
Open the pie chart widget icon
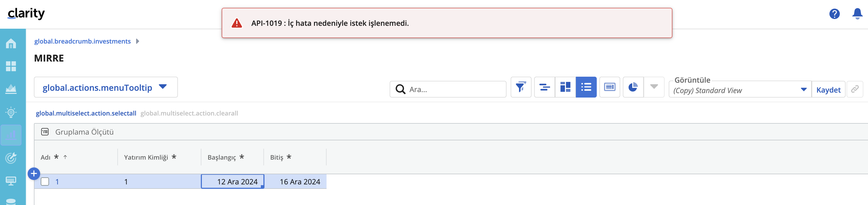click(633, 87)
